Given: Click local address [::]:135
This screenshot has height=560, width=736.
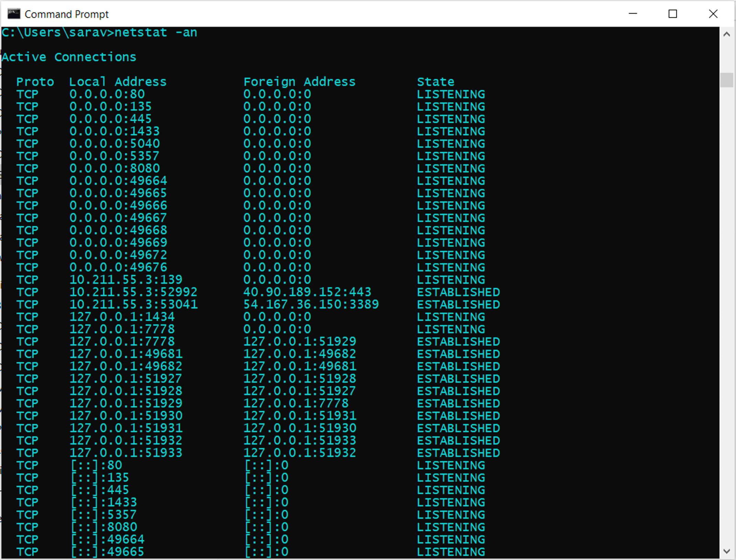Looking at the screenshot, I should tap(100, 478).
